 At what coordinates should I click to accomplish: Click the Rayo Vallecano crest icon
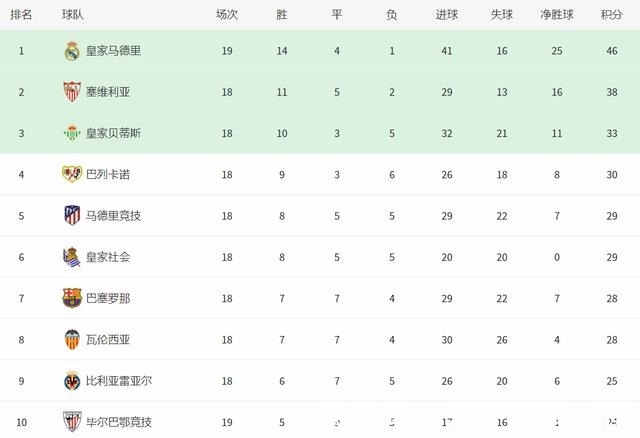pyautogui.click(x=72, y=174)
